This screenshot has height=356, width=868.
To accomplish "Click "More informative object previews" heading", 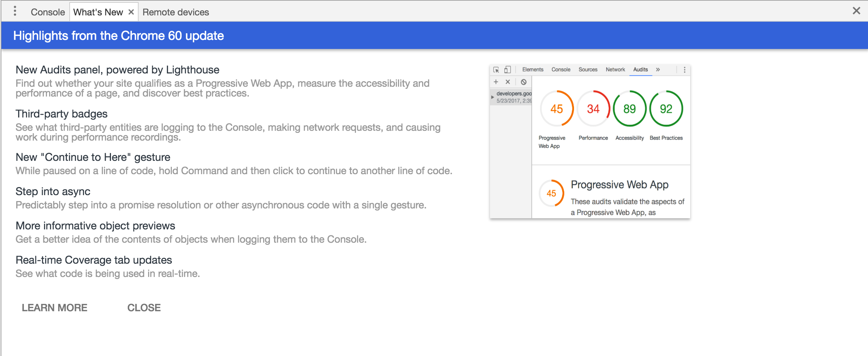I will click(x=96, y=226).
